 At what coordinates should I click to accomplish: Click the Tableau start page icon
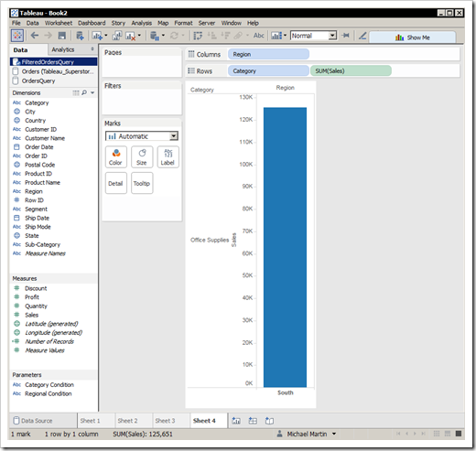[17, 36]
